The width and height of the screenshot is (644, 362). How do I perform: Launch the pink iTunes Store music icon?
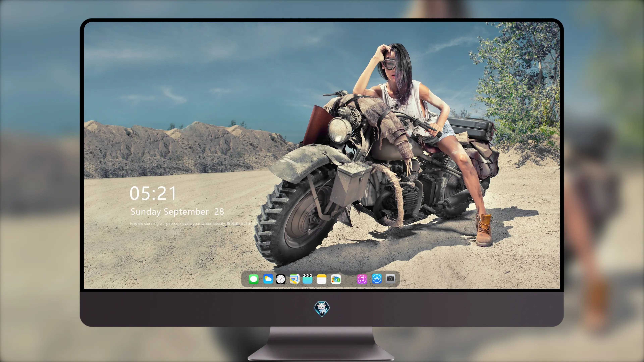[362, 279]
